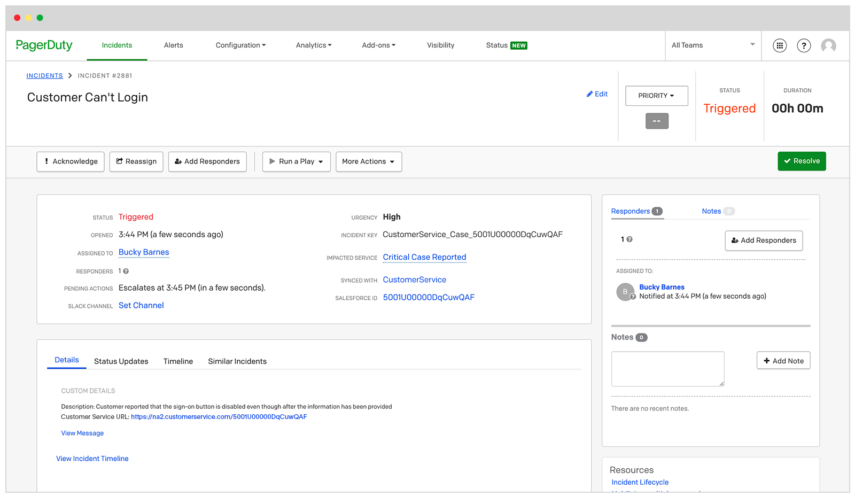Click the Status NEW badge
Image resolution: width=855 pixels, height=504 pixels.
point(519,46)
